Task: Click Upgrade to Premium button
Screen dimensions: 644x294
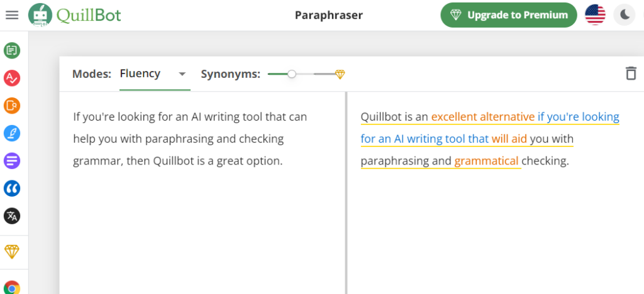Action: (x=509, y=15)
